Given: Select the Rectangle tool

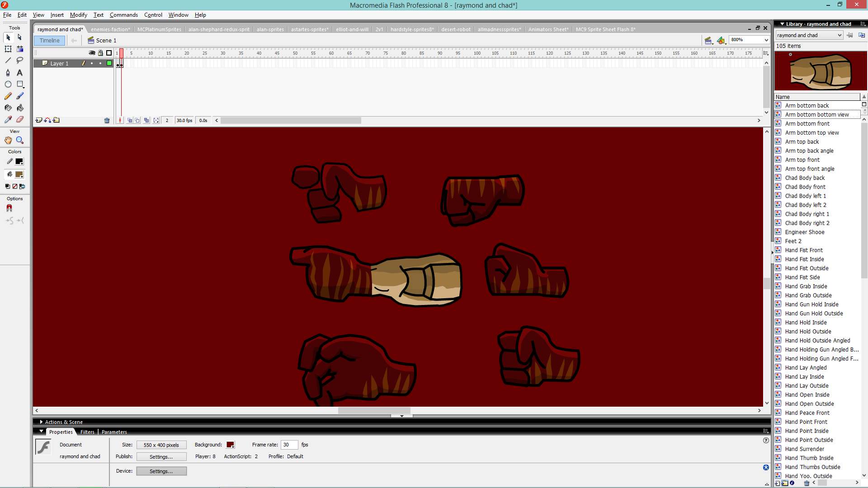Looking at the screenshot, I should [19, 84].
